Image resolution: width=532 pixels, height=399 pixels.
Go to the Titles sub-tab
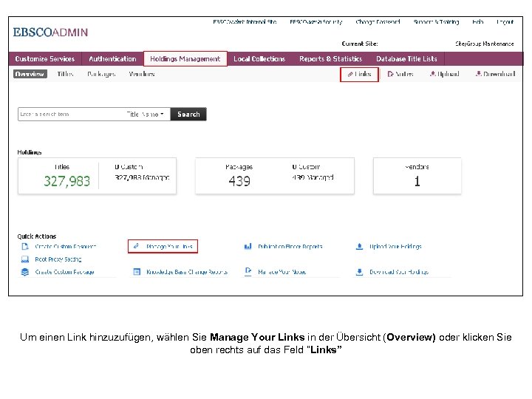pos(65,74)
